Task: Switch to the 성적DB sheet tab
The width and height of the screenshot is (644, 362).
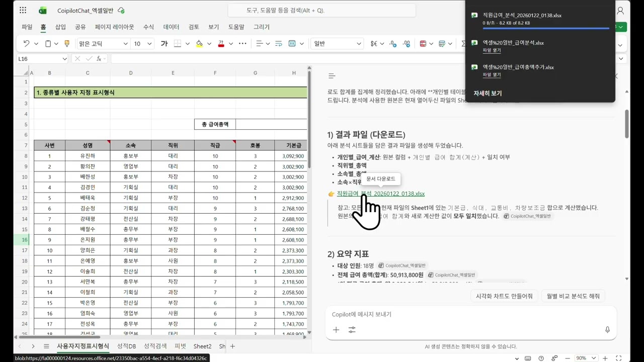Action: (126, 346)
